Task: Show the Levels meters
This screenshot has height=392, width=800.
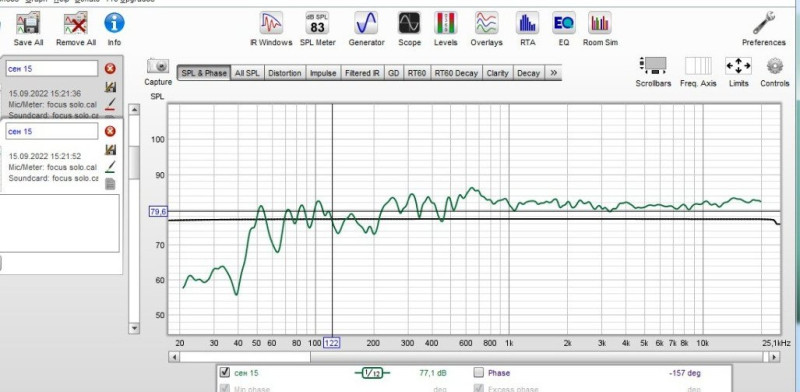Action: coord(445,30)
